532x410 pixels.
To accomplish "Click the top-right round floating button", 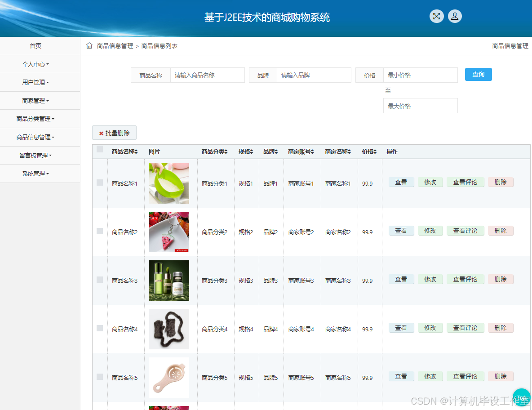I will 522,397.
